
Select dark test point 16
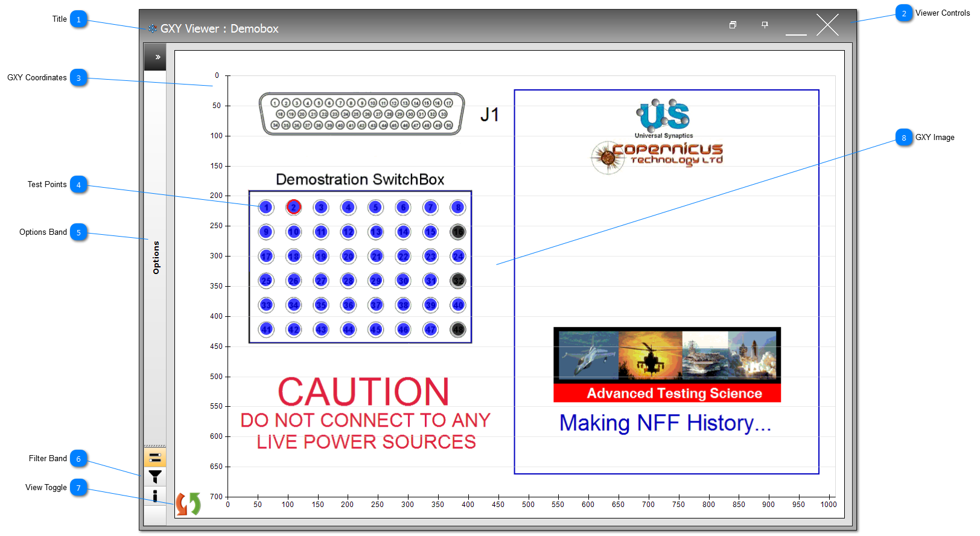[458, 232]
